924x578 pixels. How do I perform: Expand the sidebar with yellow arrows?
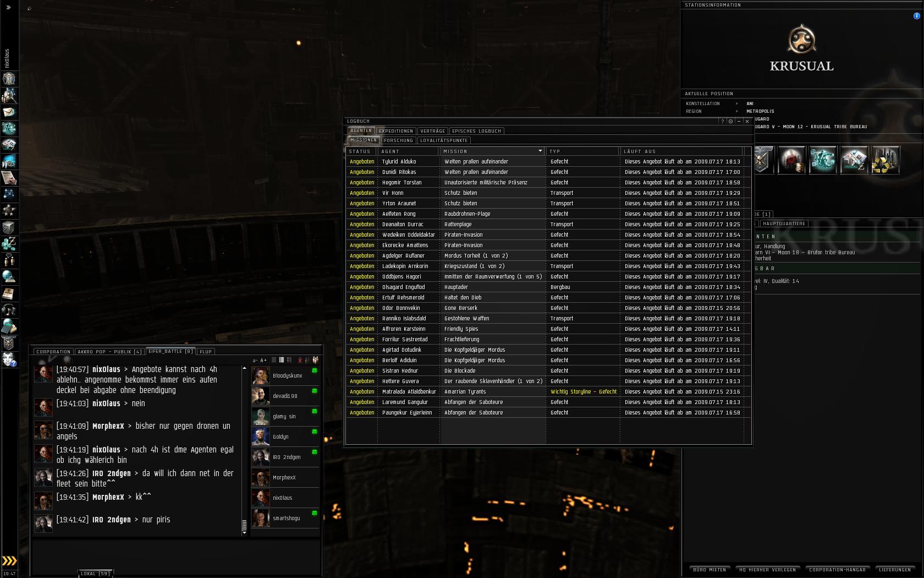tap(9, 561)
